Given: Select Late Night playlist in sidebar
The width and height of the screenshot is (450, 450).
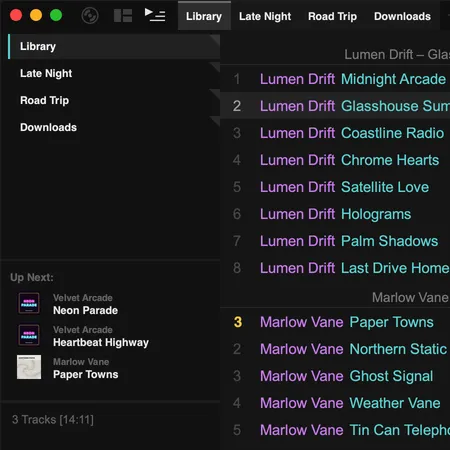Looking at the screenshot, I should [x=114, y=73].
